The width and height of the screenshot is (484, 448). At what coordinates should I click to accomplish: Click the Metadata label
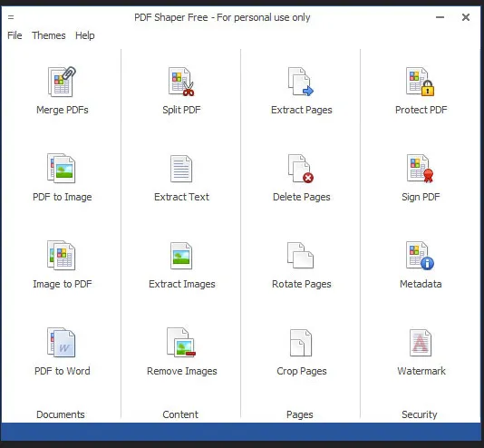[421, 284]
